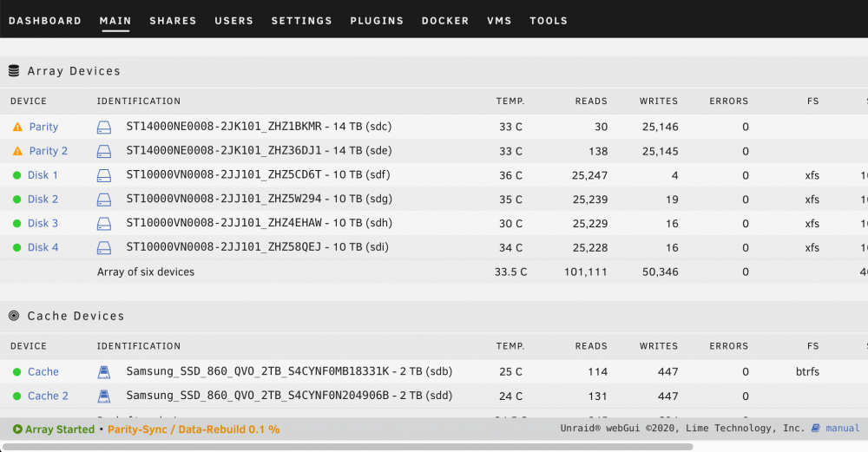Screen dimensions: 868x452
Task: Click the SSD icon in the Cache row
Action: [104, 372]
